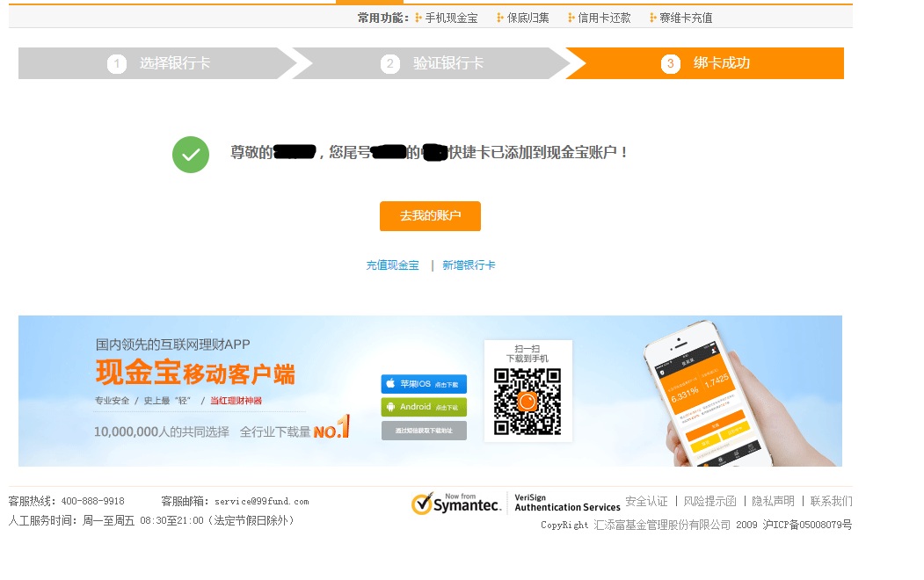The image size is (924, 580).
Task: Open 手机现金宝 in common functions
Action: [451, 18]
